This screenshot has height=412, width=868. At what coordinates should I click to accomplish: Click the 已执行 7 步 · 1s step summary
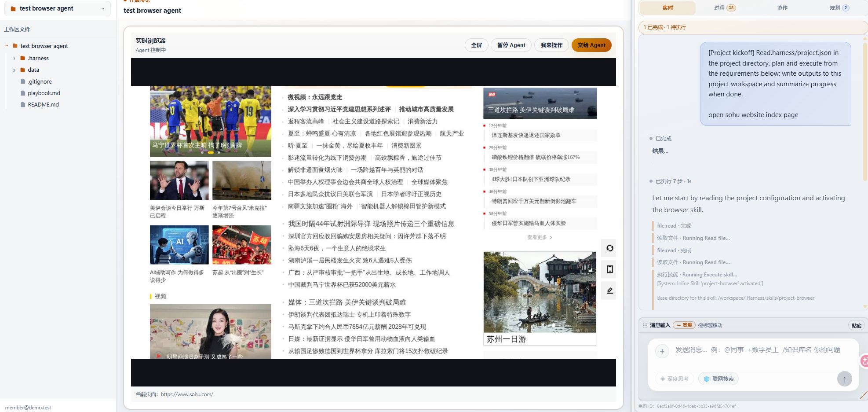click(x=673, y=181)
